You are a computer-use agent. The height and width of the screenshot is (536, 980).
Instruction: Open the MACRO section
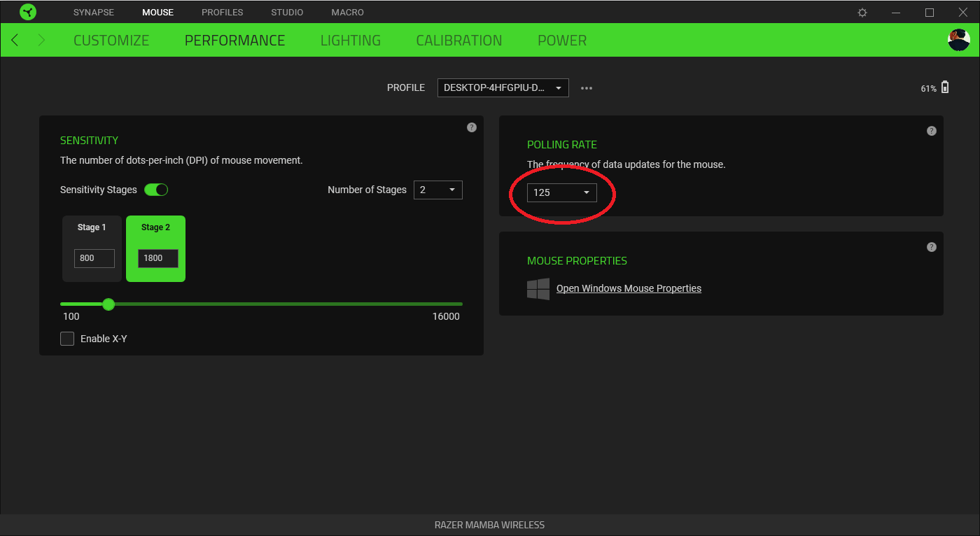click(x=347, y=12)
